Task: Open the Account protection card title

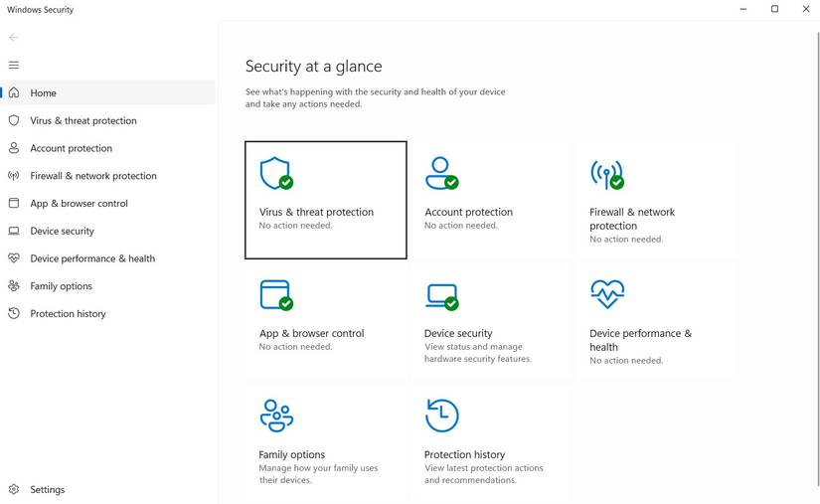Action: pos(468,212)
